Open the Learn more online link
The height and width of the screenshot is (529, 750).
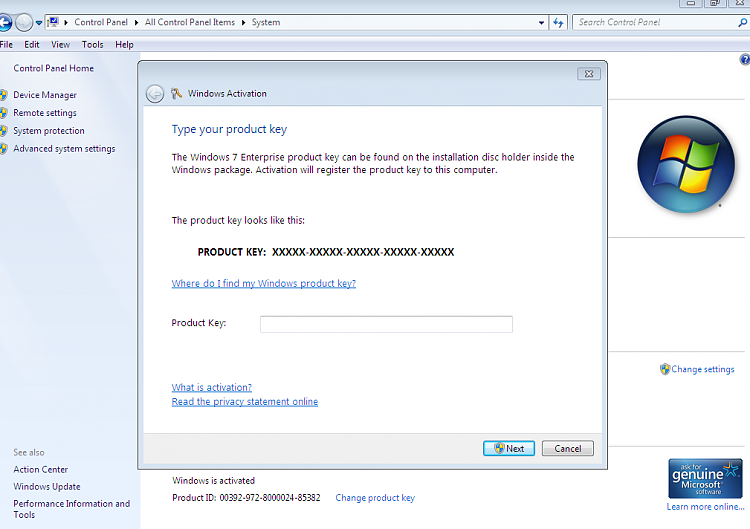point(706,507)
